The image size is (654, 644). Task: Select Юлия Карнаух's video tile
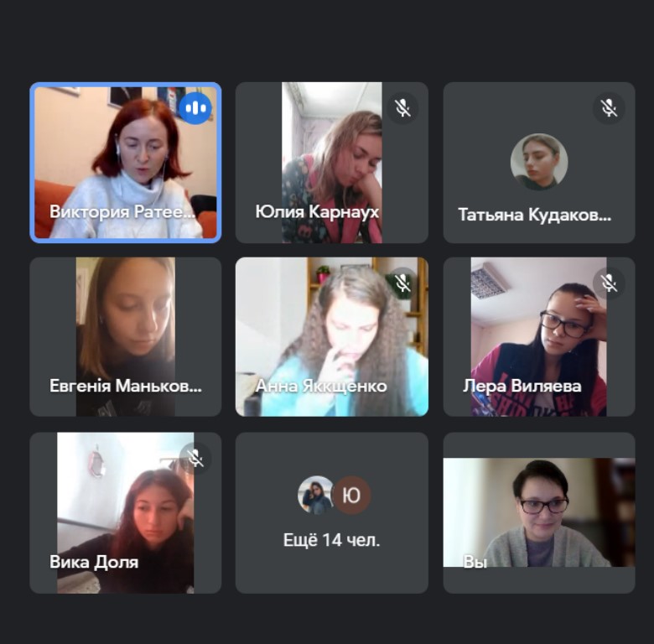(331, 163)
